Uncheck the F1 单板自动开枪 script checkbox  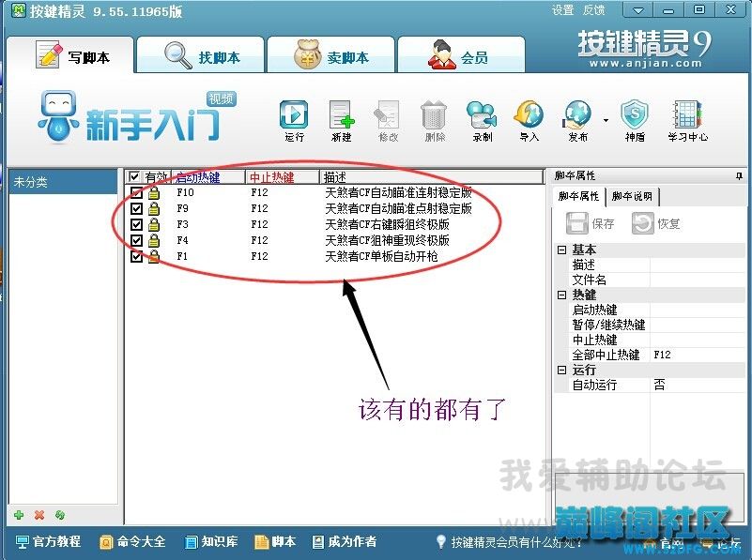tap(136, 256)
